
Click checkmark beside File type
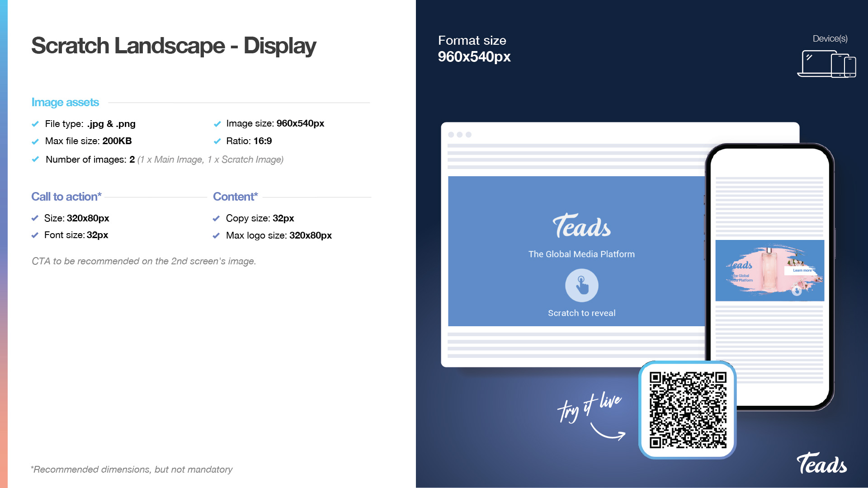(35, 124)
